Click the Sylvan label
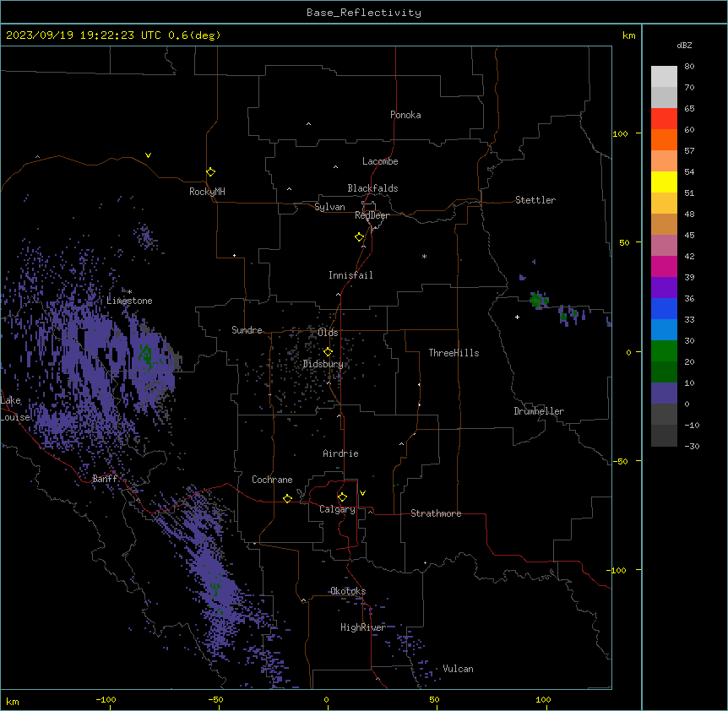The width and height of the screenshot is (728, 711). click(329, 207)
